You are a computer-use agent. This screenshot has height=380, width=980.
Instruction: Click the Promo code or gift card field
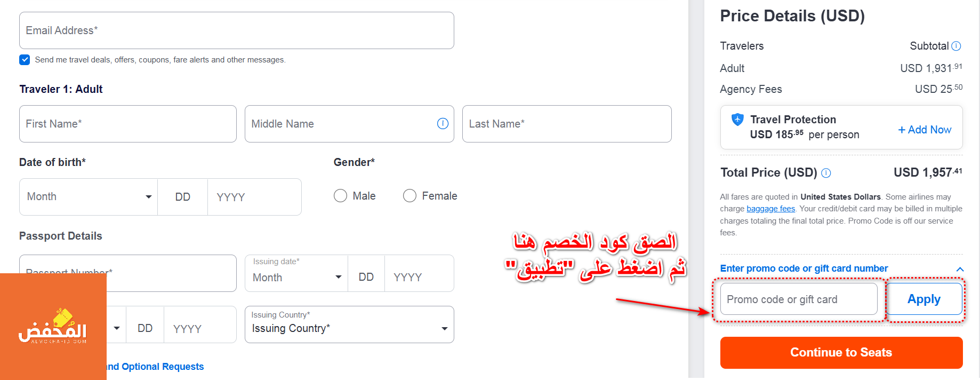pyautogui.click(x=799, y=299)
